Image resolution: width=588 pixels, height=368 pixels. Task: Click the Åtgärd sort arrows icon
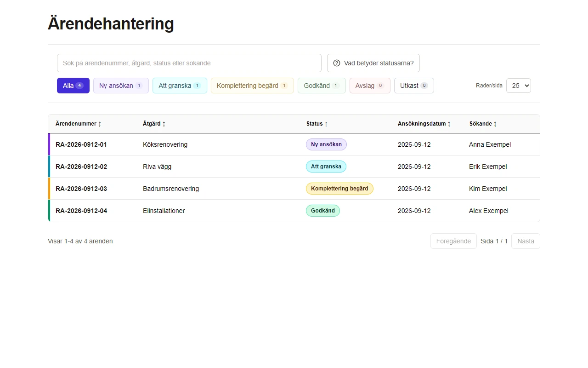coord(164,124)
